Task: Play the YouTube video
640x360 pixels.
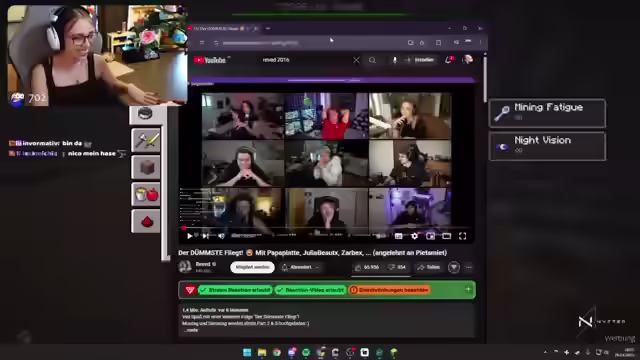Action: click(189, 236)
